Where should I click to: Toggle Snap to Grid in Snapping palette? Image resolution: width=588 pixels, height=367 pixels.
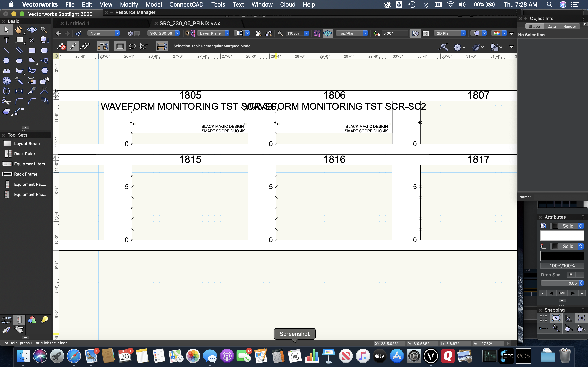(544, 318)
